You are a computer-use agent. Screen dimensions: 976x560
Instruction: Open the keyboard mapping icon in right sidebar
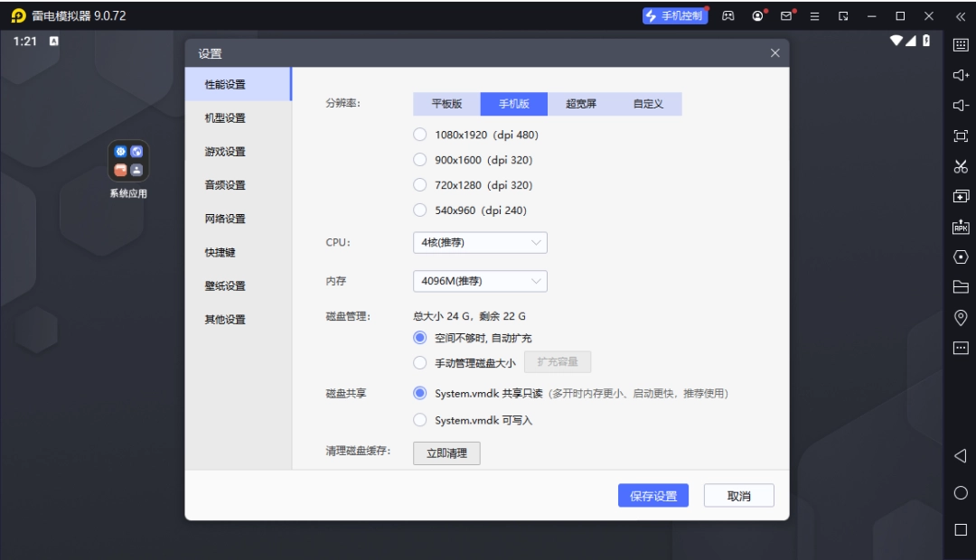tap(961, 45)
